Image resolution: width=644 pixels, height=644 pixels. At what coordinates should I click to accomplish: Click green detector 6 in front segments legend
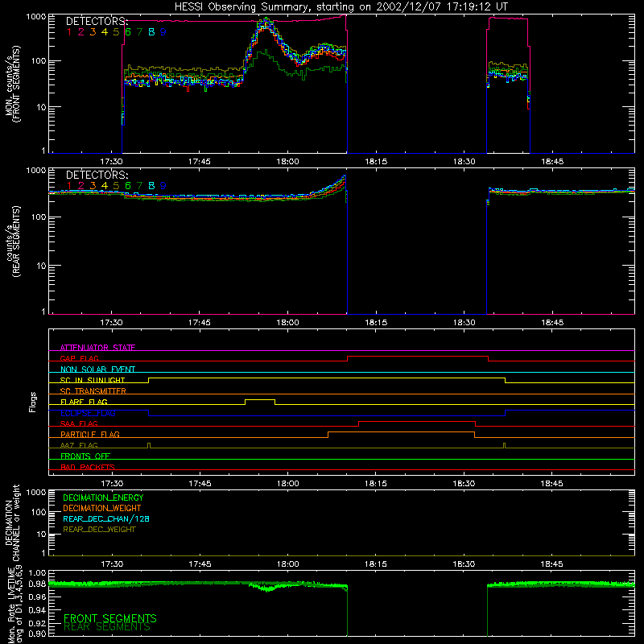pos(128,32)
